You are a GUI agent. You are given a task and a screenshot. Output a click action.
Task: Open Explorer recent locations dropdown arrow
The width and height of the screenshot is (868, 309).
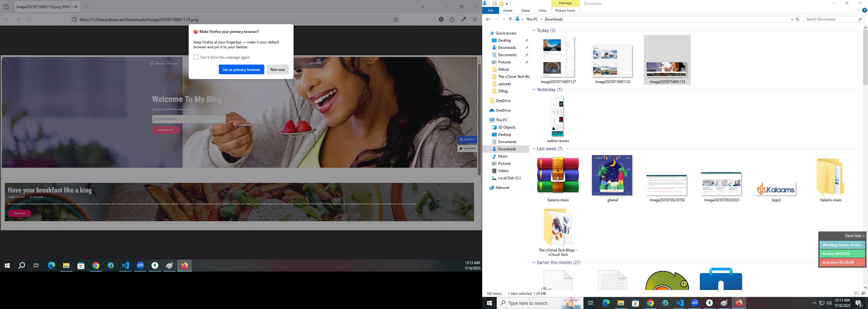click(x=504, y=19)
